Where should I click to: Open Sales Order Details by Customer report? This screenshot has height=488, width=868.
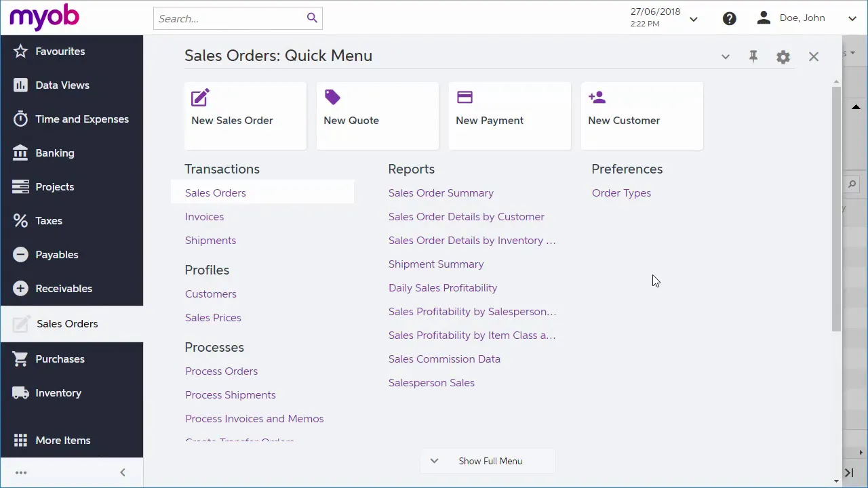pos(467,217)
